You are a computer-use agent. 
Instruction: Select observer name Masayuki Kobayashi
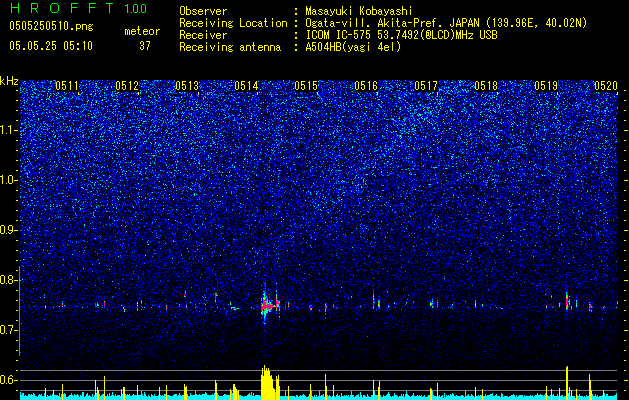(x=358, y=11)
